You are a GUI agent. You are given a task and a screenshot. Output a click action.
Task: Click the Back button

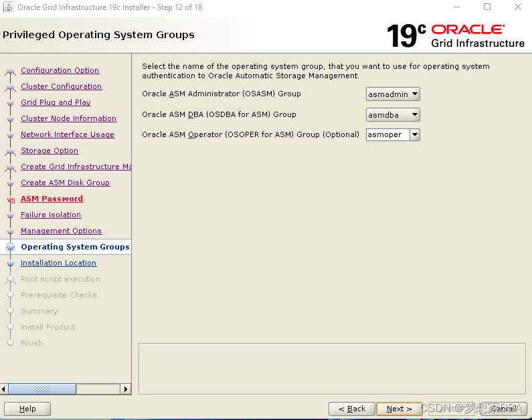[x=352, y=409]
